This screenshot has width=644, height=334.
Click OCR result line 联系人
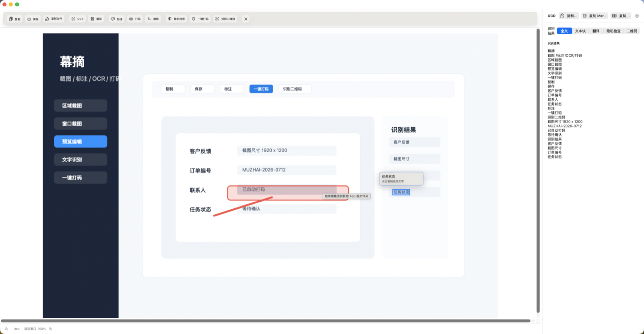553,100
